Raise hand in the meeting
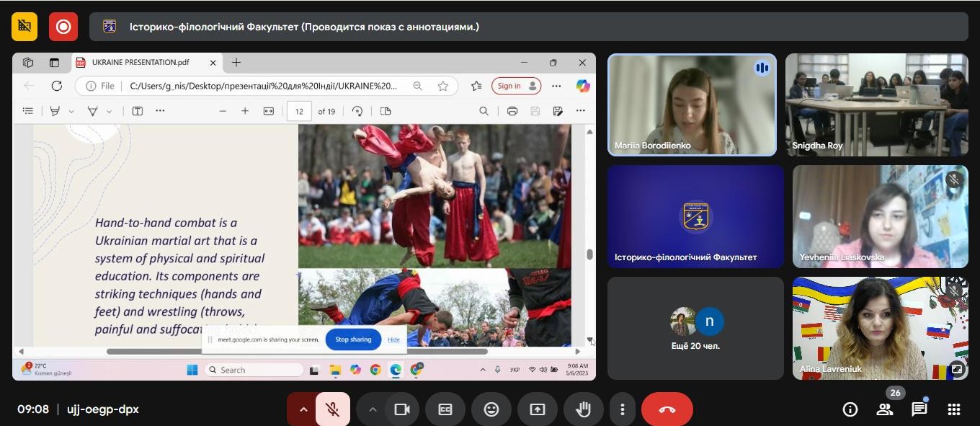Image resolution: width=980 pixels, height=426 pixels. 584,409
